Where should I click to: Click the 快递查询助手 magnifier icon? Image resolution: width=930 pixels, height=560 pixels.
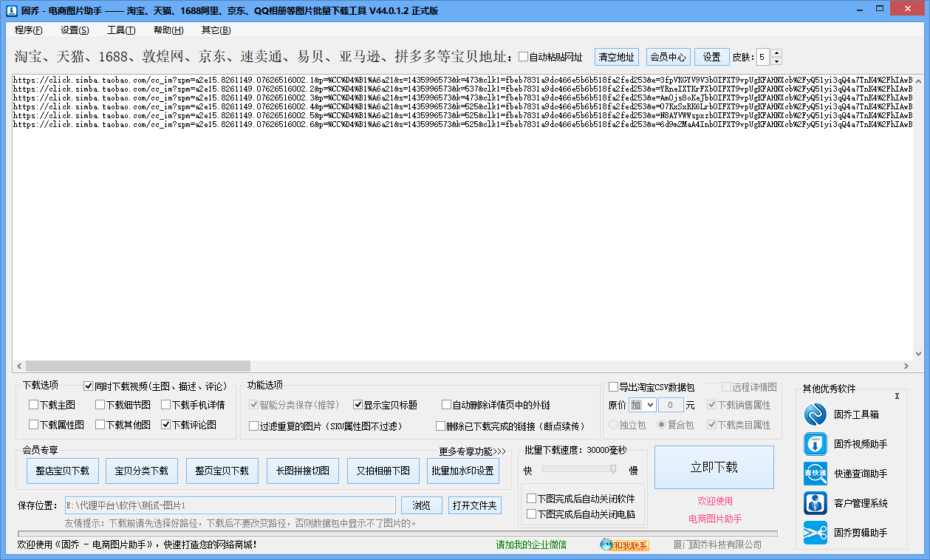click(815, 474)
